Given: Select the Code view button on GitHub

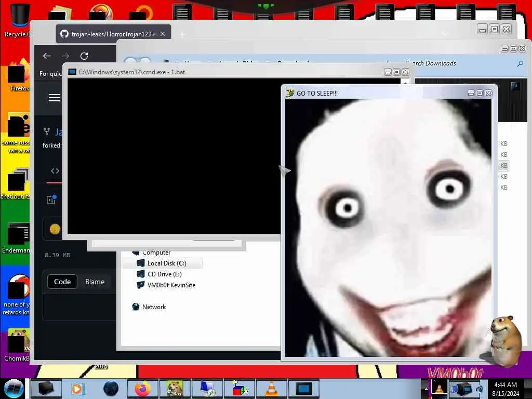Looking at the screenshot, I should tap(62, 282).
